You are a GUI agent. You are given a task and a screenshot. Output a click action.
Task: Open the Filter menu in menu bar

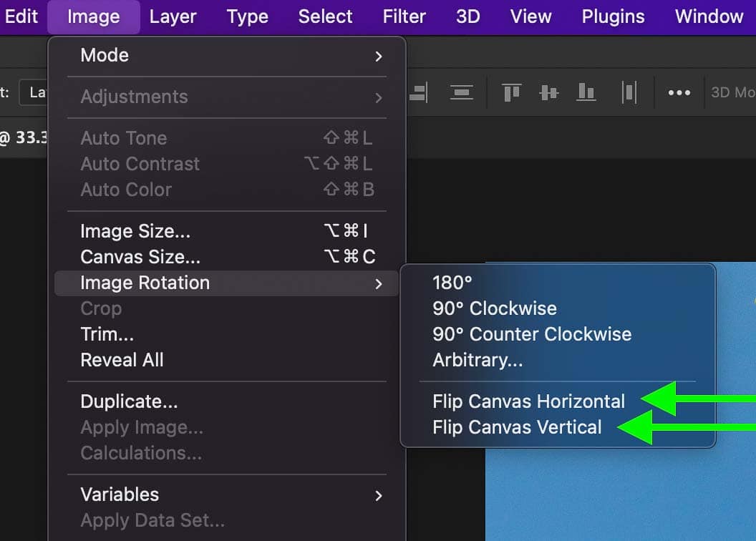[x=404, y=16]
